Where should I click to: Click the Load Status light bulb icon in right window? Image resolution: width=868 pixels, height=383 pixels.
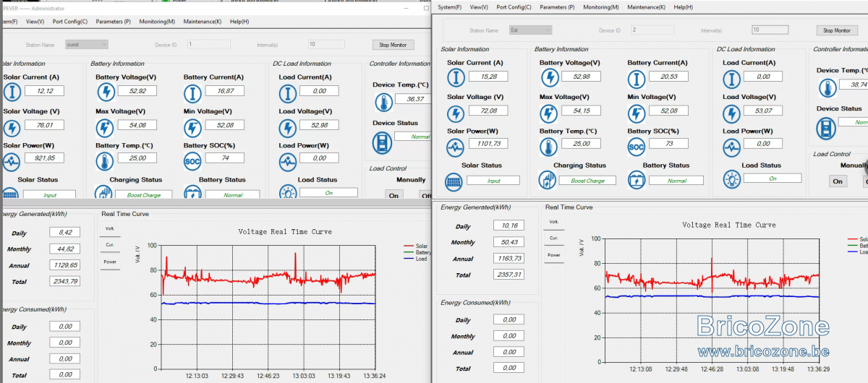click(732, 180)
